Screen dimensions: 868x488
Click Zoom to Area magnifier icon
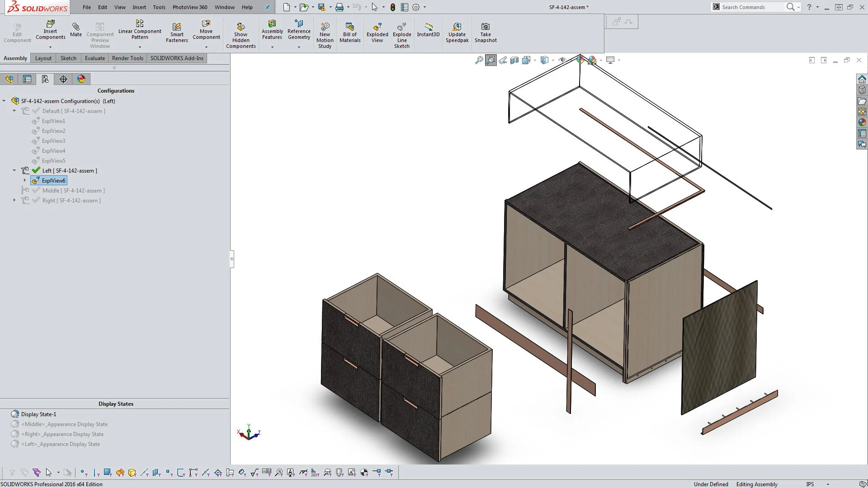click(x=491, y=60)
